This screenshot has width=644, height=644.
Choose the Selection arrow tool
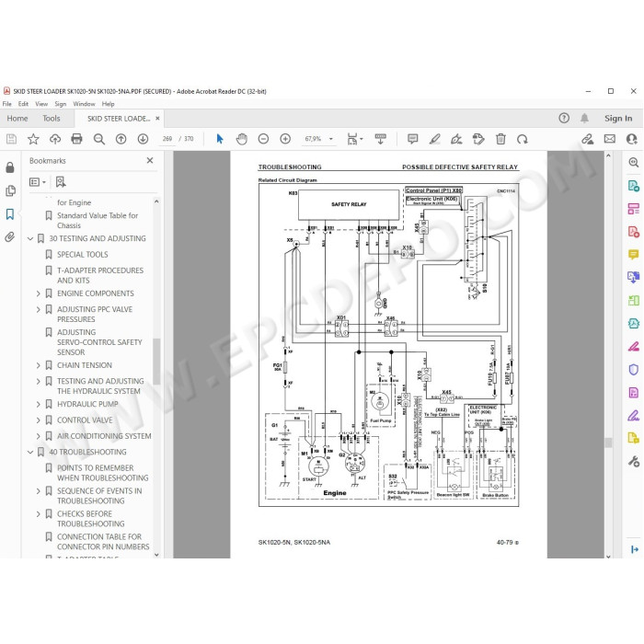point(220,139)
